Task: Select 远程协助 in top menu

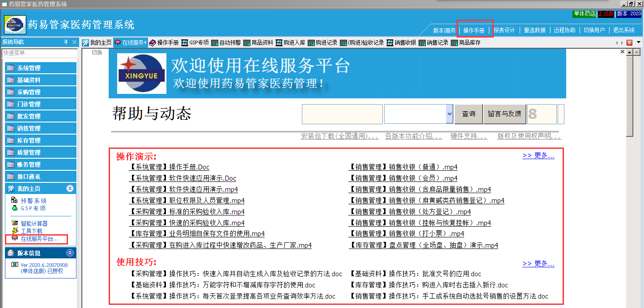Action: point(564,30)
